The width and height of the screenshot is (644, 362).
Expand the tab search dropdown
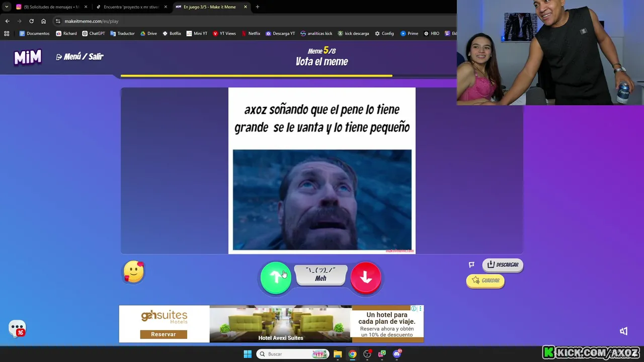(7, 7)
